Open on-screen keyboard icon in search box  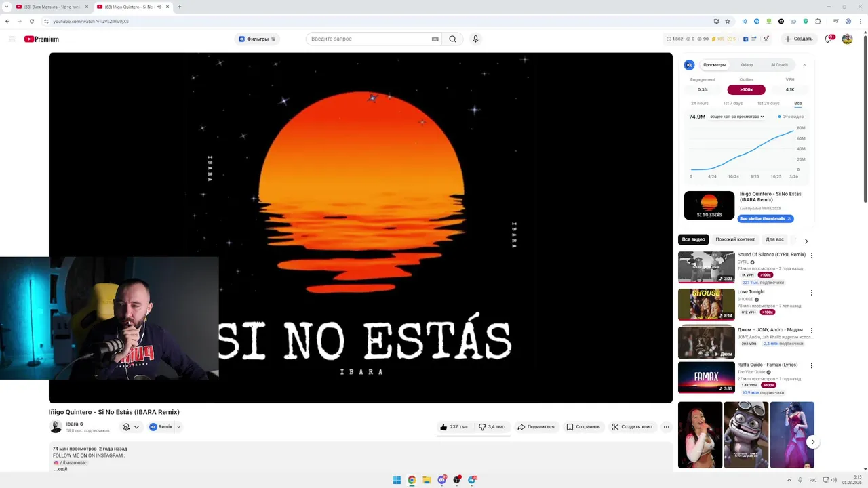(435, 39)
